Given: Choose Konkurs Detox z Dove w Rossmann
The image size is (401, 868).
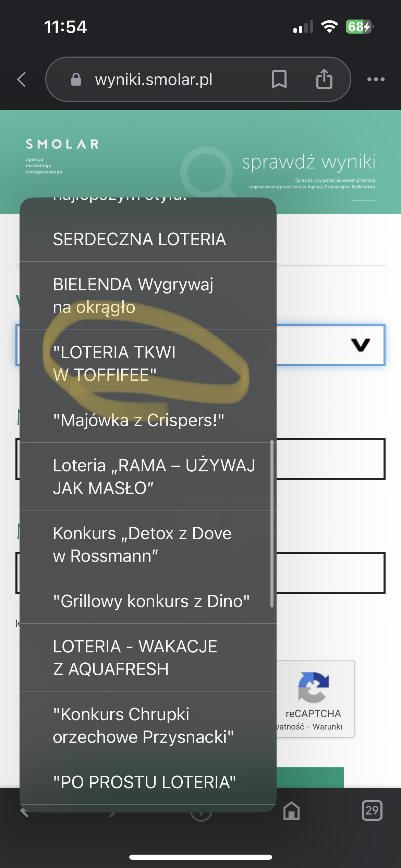Looking at the screenshot, I should (142, 544).
